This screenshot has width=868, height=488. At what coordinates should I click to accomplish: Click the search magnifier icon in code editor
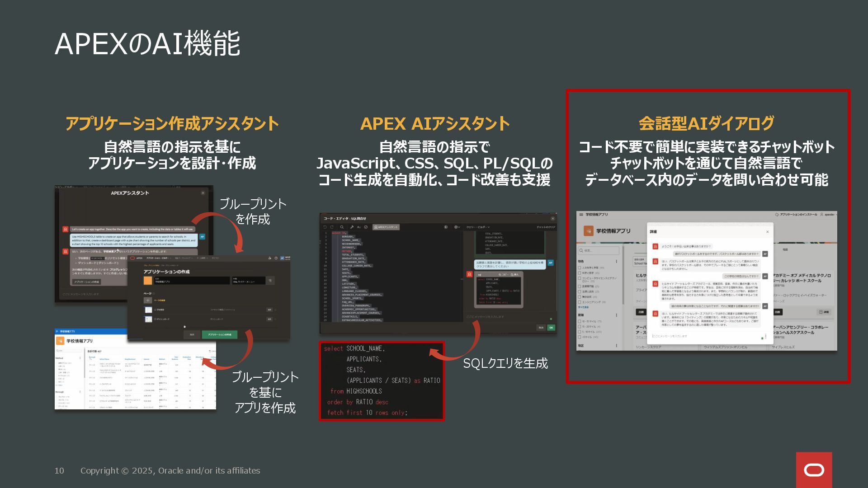(x=342, y=227)
